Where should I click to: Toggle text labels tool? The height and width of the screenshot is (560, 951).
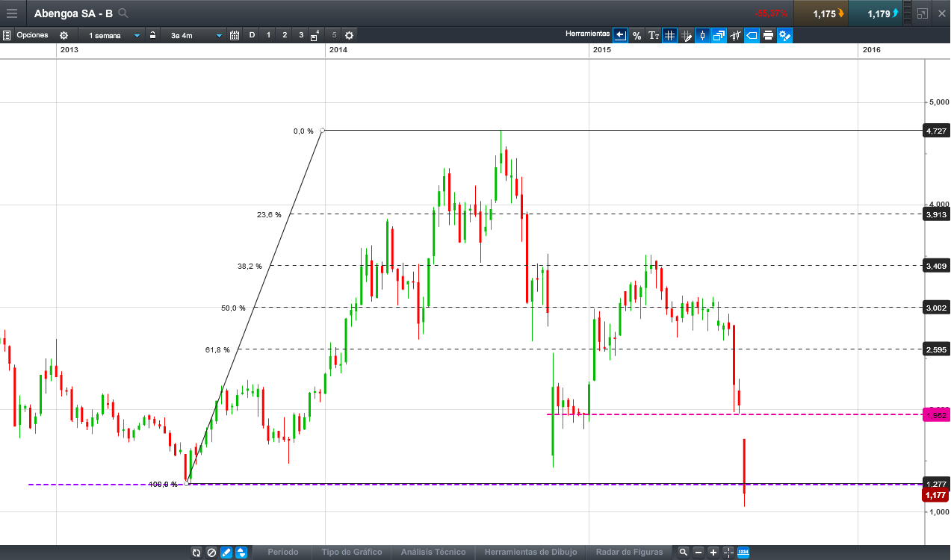point(653,35)
